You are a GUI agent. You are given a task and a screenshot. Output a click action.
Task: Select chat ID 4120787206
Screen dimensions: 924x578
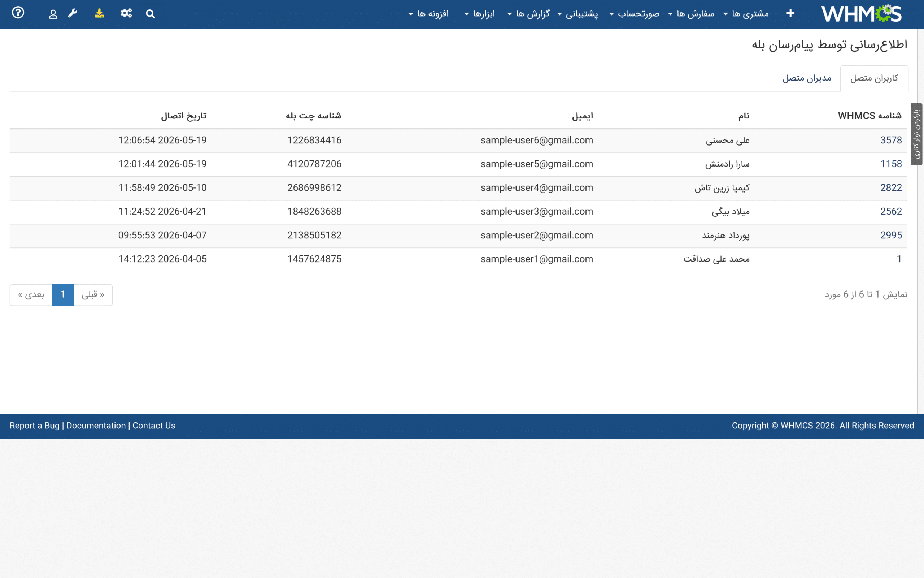click(x=314, y=164)
